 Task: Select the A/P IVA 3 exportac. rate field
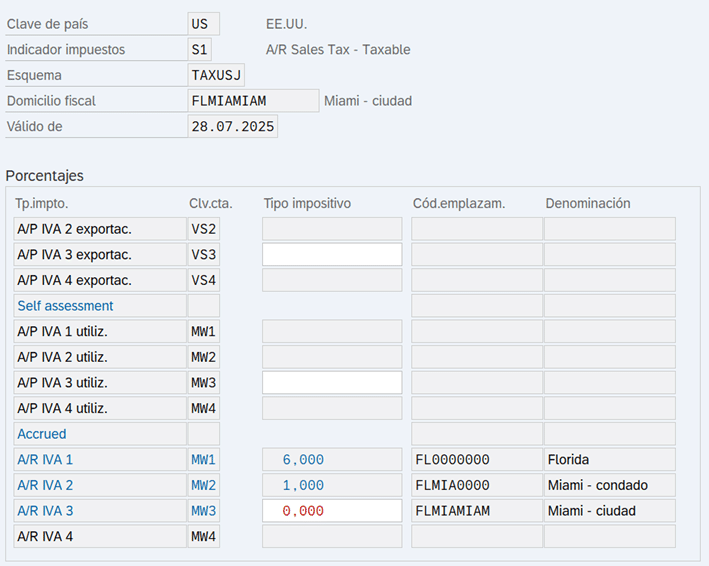pyautogui.click(x=332, y=255)
